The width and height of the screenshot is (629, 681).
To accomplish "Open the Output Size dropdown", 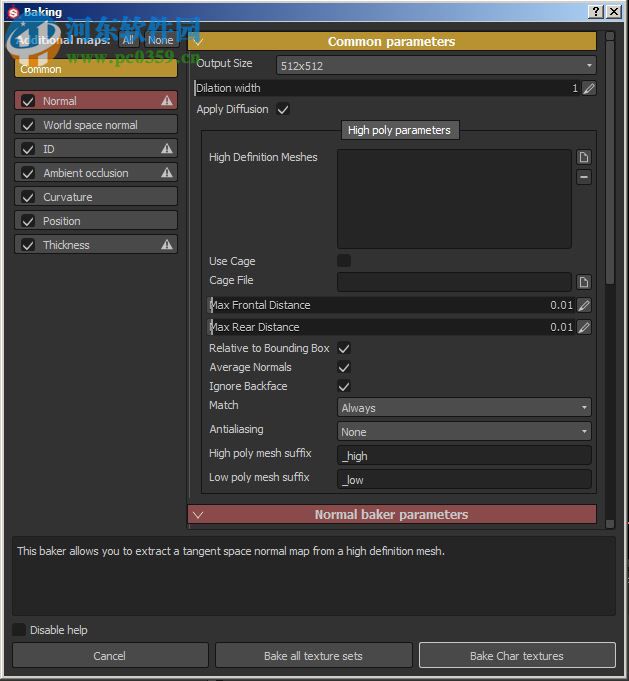I will (x=436, y=66).
